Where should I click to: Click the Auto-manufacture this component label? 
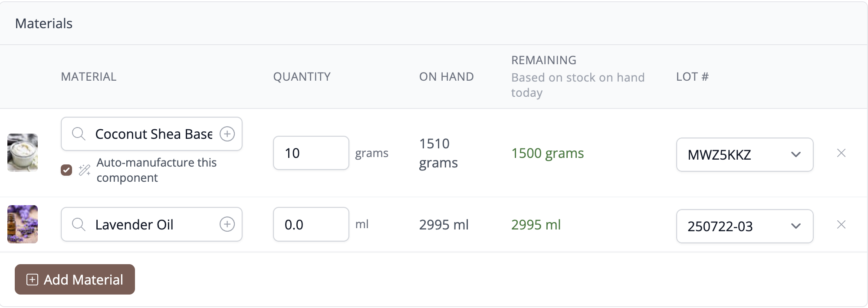(x=156, y=170)
